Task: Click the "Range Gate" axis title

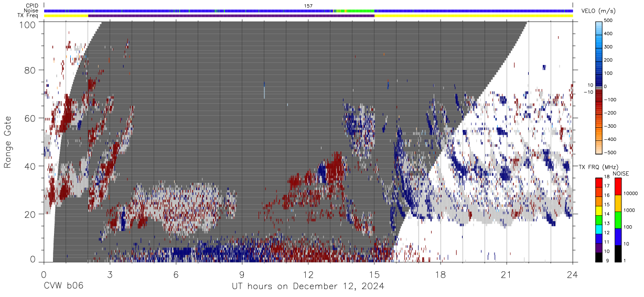Action: point(8,141)
